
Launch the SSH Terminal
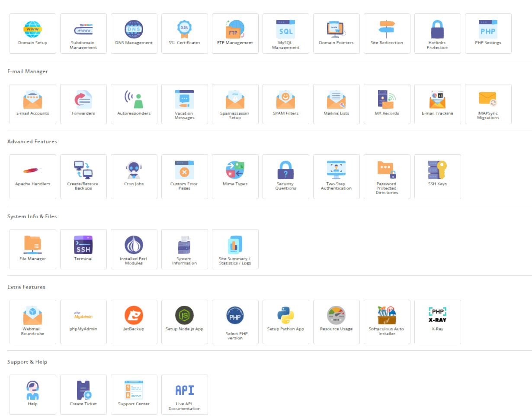tap(83, 249)
